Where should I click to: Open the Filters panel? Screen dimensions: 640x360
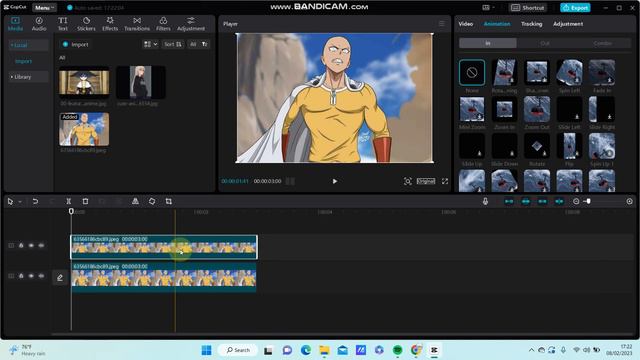[163, 24]
